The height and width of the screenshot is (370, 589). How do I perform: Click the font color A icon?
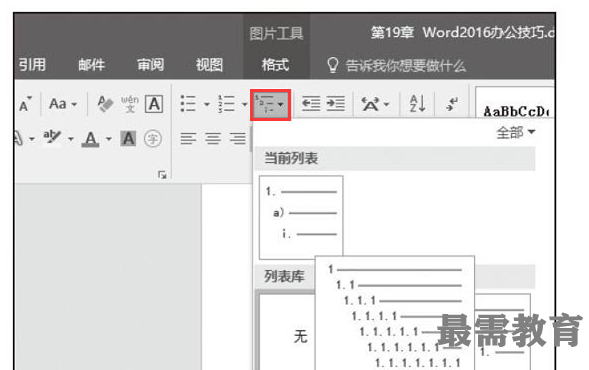pos(91,139)
